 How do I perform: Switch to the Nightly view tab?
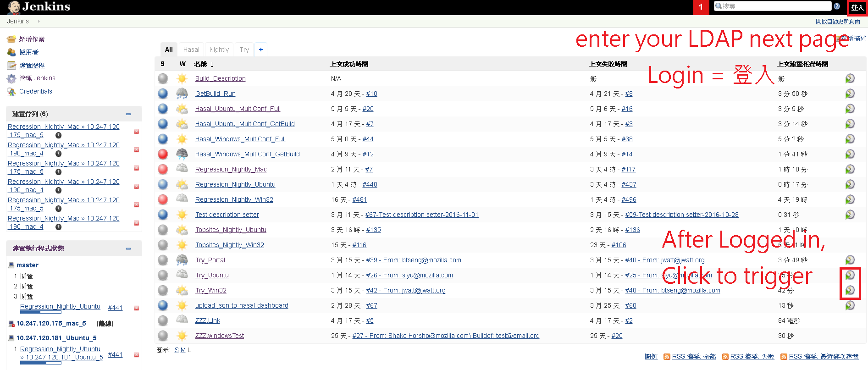click(x=219, y=50)
